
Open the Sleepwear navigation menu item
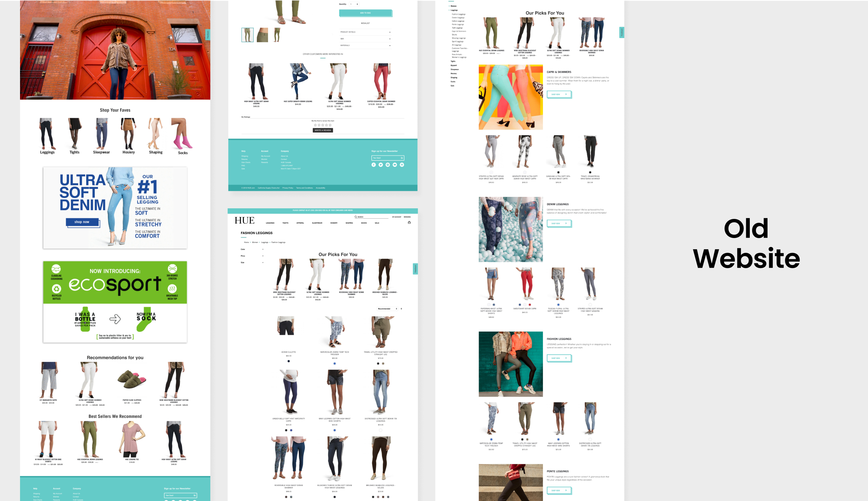click(317, 223)
